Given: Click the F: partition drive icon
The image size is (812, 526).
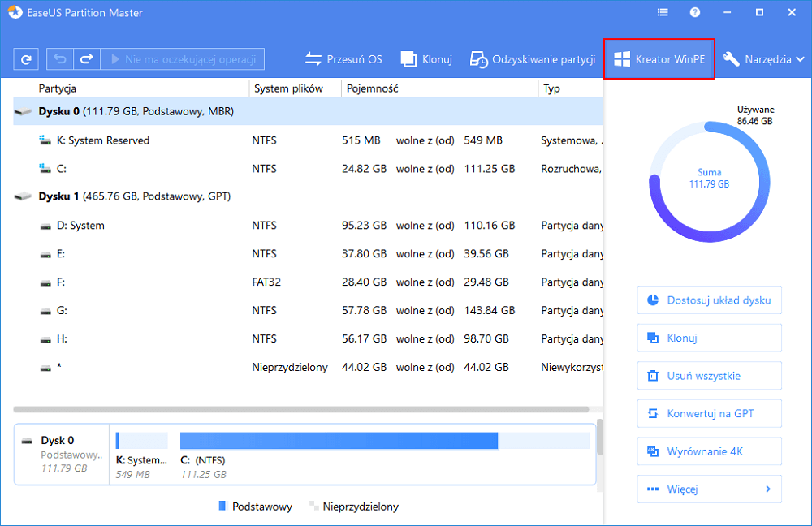Looking at the screenshot, I should 45,284.
